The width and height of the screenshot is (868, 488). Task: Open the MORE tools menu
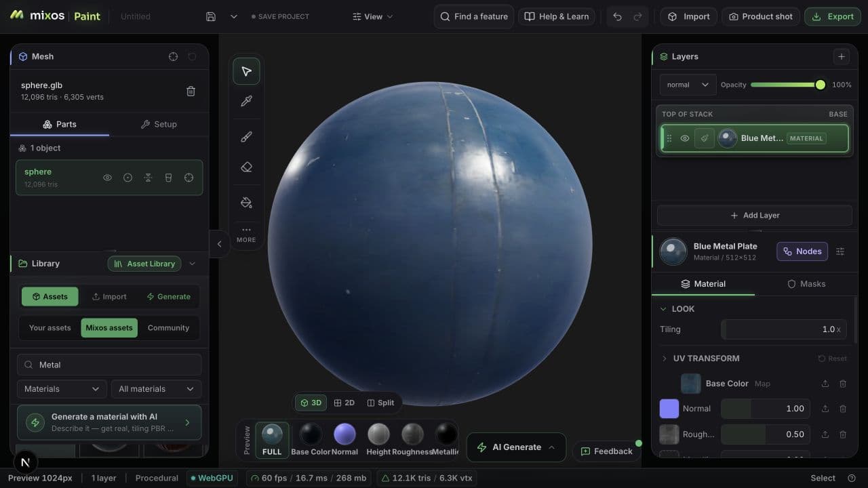pyautogui.click(x=246, y=235)
